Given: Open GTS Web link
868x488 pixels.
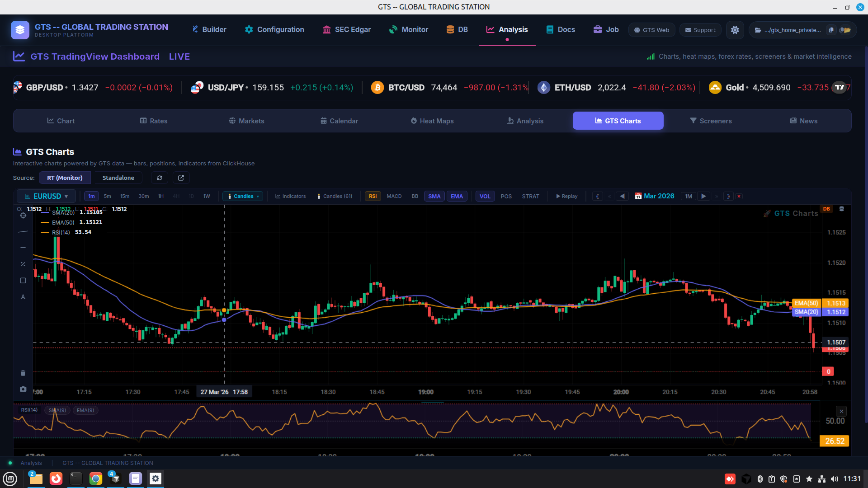Looking at the screenshot, I should point(651,30).
